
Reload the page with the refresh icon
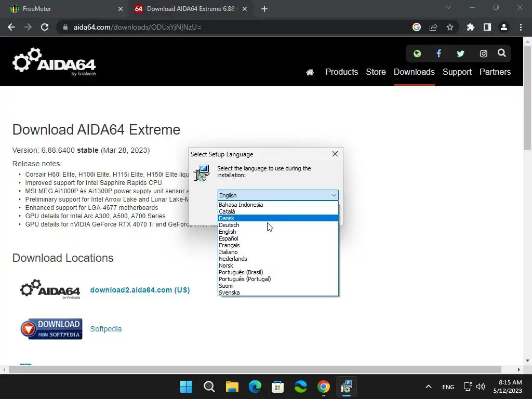coord(45,27)
